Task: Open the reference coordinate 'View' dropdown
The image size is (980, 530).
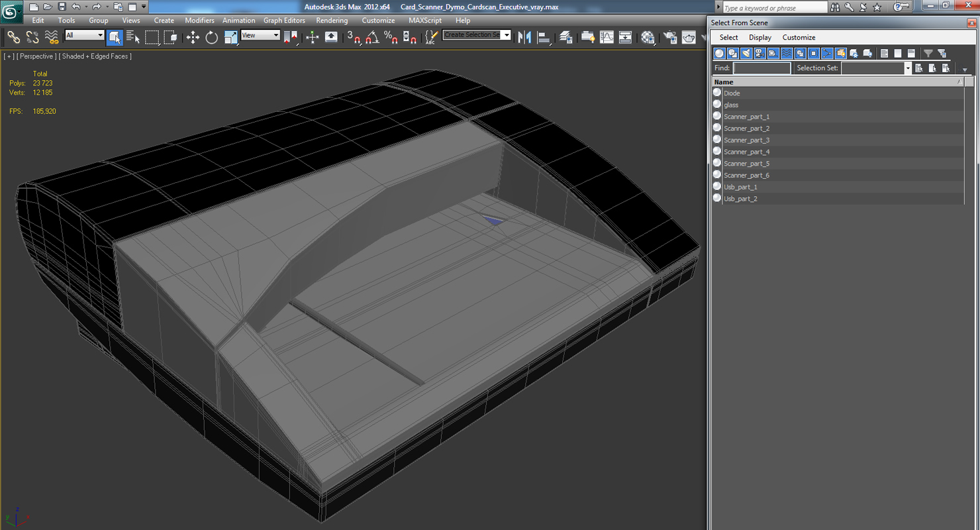Action: tap(260, 35)
